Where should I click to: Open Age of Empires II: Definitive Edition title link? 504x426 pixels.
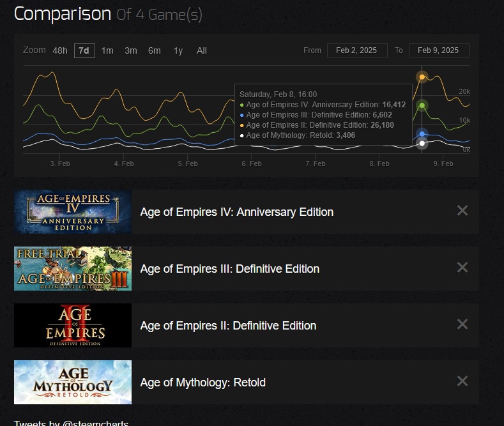coord(228,326)
